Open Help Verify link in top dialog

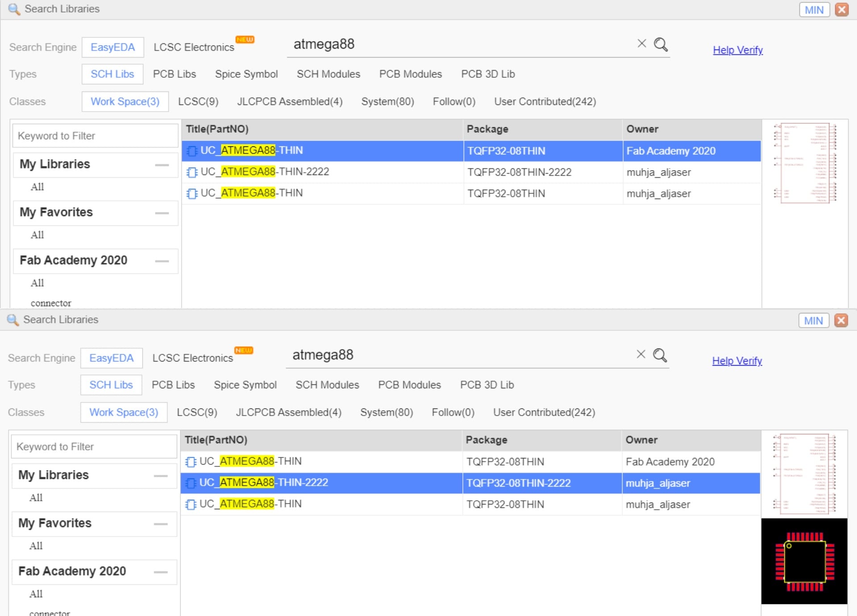[737, 50]
